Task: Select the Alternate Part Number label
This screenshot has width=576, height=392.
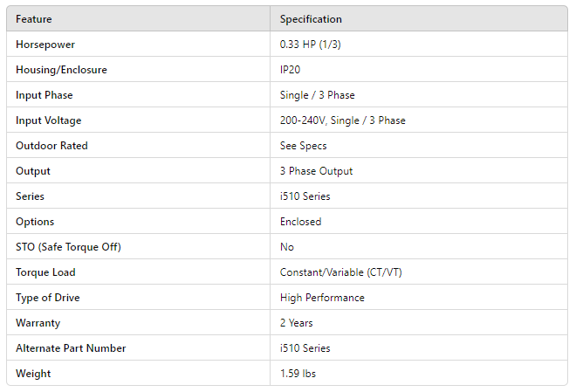Action: coord(71,348)
